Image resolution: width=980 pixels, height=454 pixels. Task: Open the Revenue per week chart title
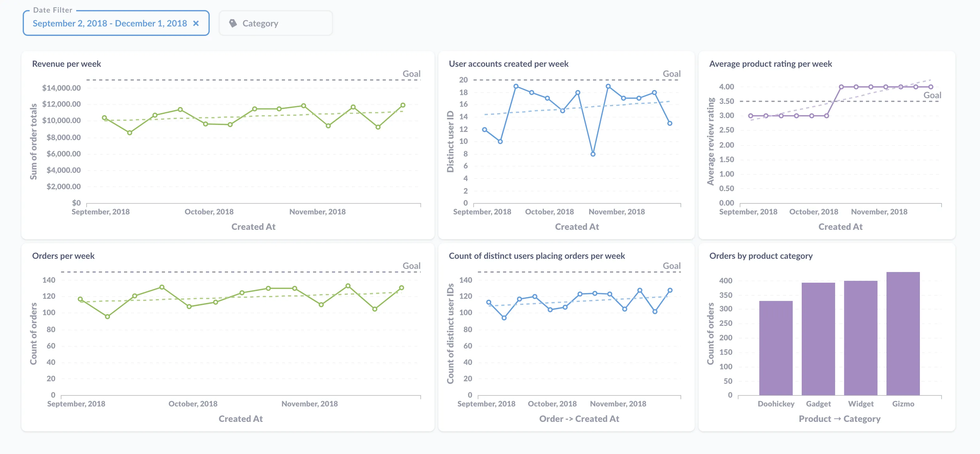pos(66,64)
